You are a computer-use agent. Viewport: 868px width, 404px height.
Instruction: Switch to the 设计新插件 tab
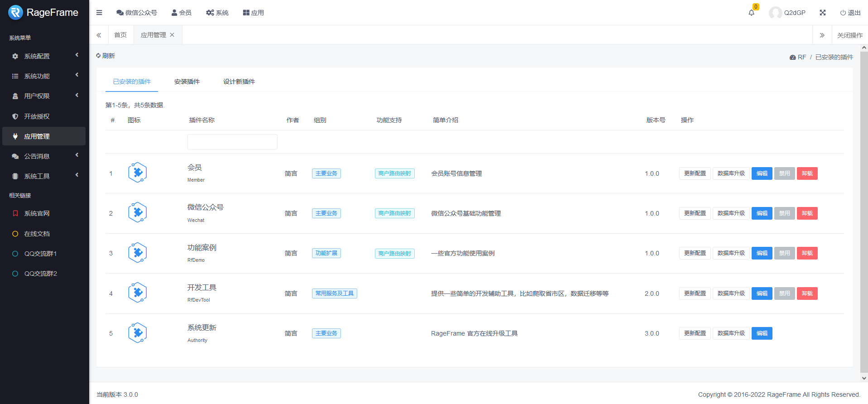(x=239, y=82)
